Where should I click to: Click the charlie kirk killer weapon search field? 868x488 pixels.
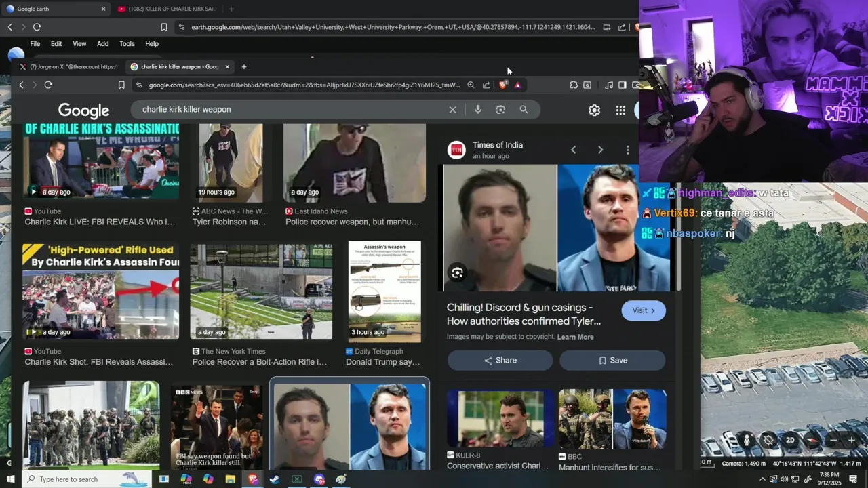(x=292, y=110)
